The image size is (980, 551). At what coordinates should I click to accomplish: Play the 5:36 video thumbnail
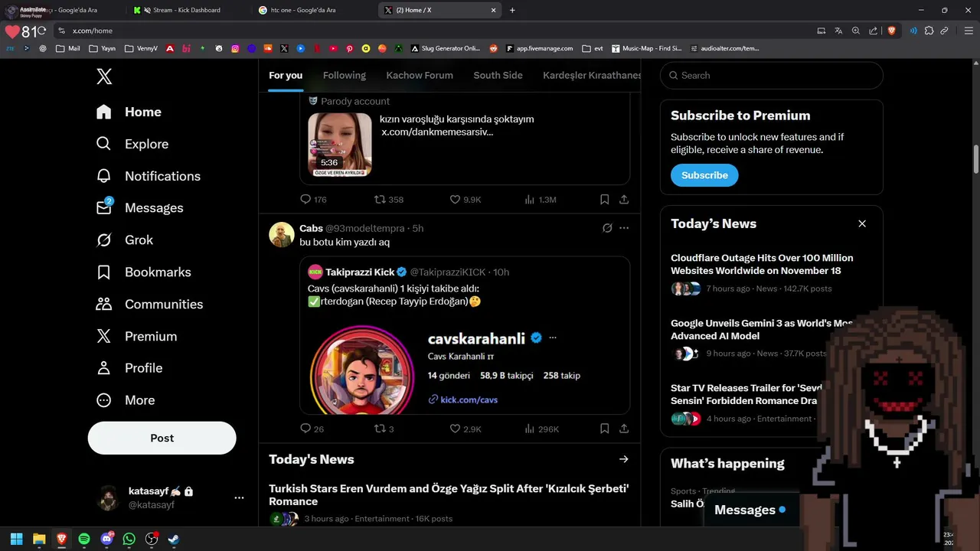(340, 145)
